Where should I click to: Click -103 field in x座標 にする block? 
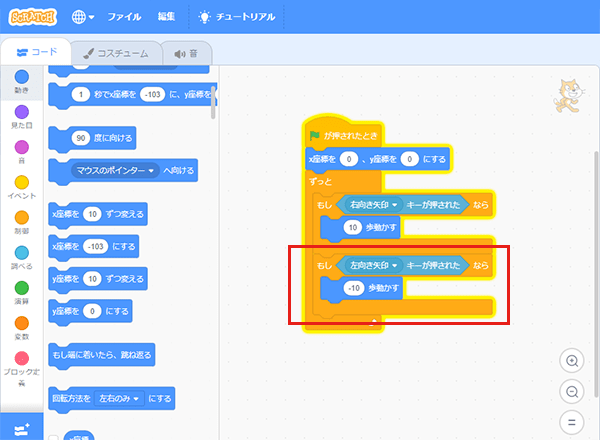(x=95, y=246)
